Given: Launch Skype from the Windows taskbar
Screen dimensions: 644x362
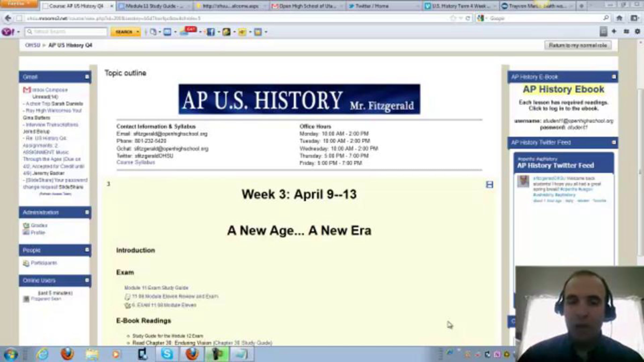Looking at the screenshot, I should [x=167, y=354].
